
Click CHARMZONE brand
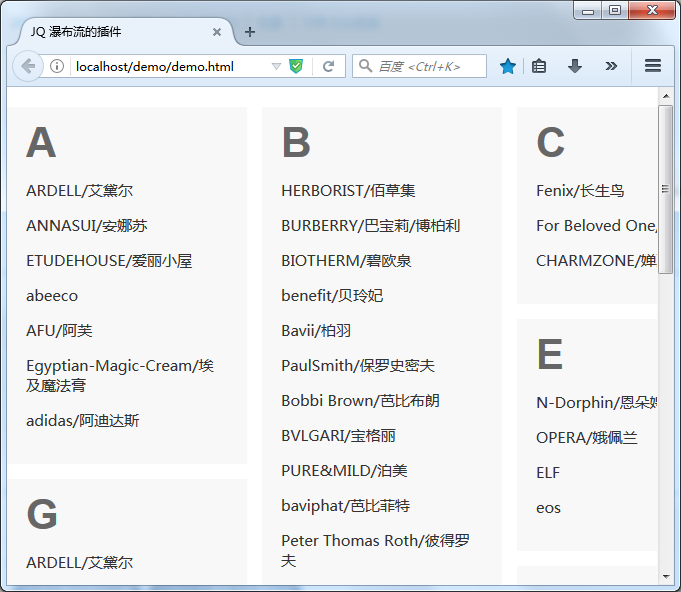596,261
